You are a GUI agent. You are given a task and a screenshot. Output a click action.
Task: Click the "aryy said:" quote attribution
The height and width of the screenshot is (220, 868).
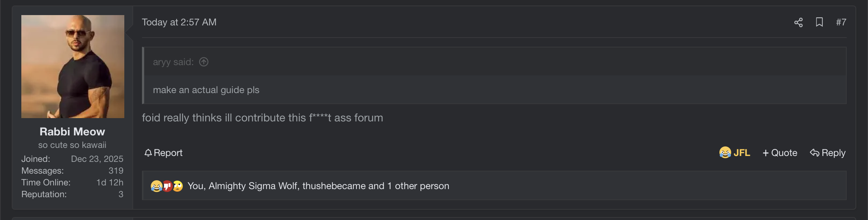point(173,62)
